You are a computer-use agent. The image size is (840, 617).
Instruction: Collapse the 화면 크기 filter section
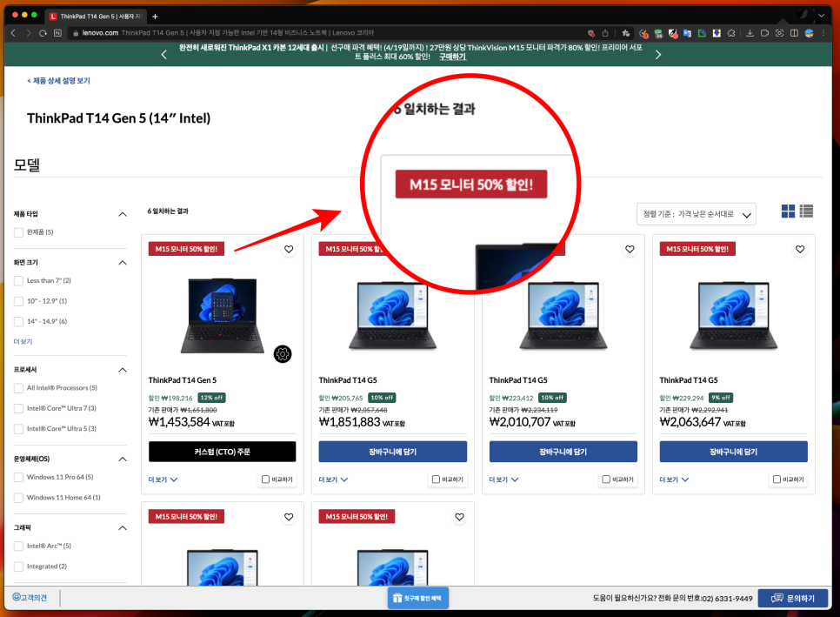click(123, 262)
